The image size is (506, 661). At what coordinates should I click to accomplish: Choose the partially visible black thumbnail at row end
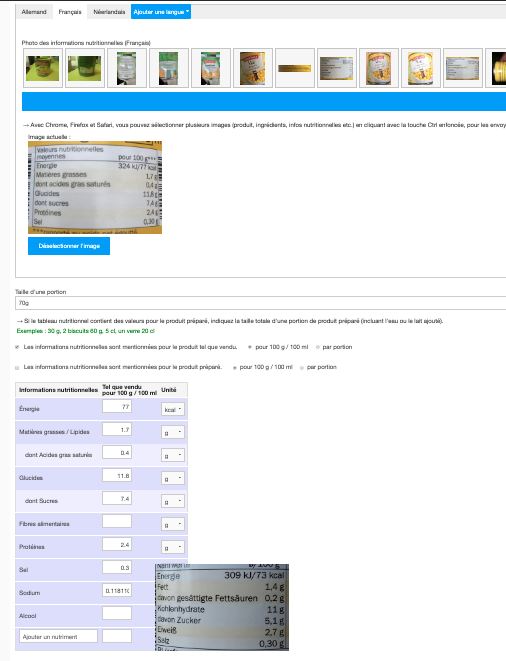[496, 68]
